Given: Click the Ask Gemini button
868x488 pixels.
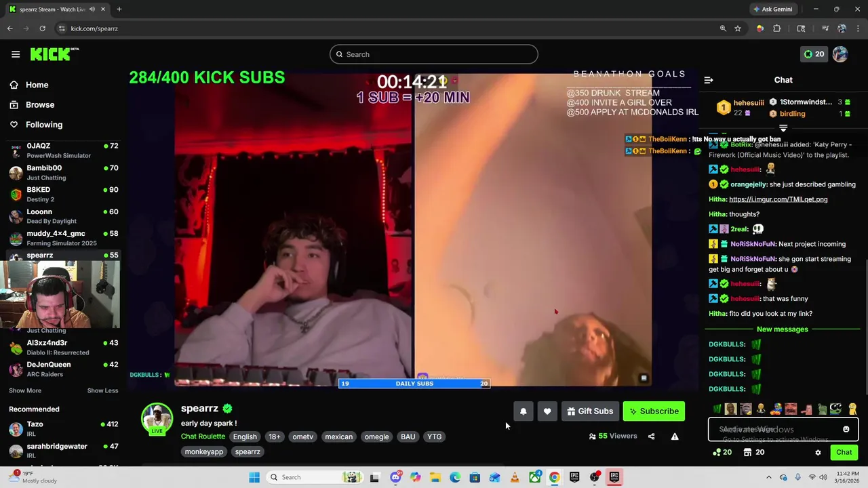Looking at the screenshot, I should [x=772, y=9].
